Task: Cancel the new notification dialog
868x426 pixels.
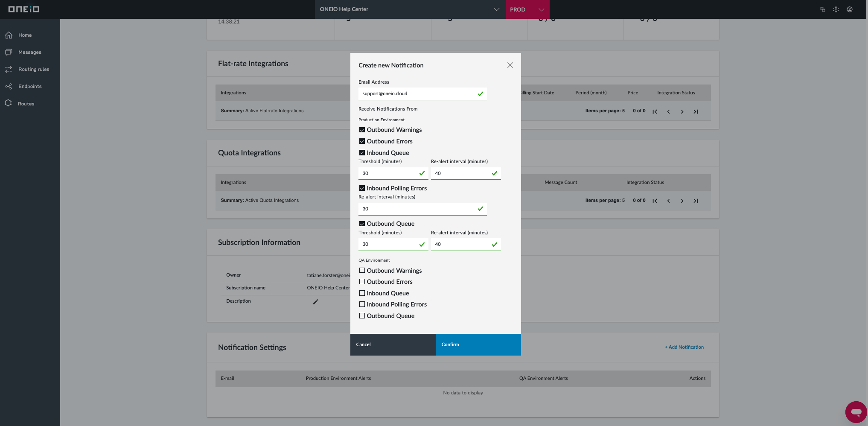Action: [393, 344]
